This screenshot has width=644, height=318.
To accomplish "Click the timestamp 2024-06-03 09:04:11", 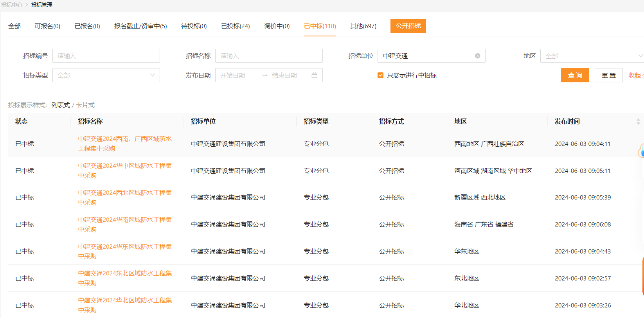I will coord(583,144).
